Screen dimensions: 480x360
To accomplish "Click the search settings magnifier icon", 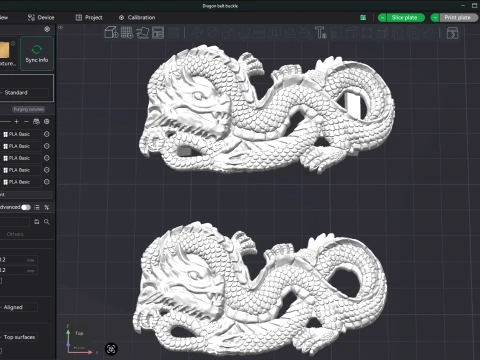I will coord(47,222).
